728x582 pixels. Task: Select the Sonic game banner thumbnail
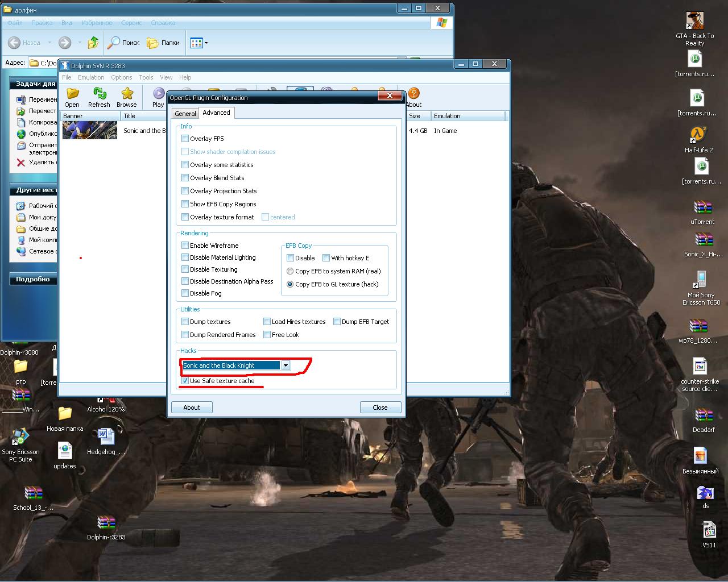click(x=89, y=131)
